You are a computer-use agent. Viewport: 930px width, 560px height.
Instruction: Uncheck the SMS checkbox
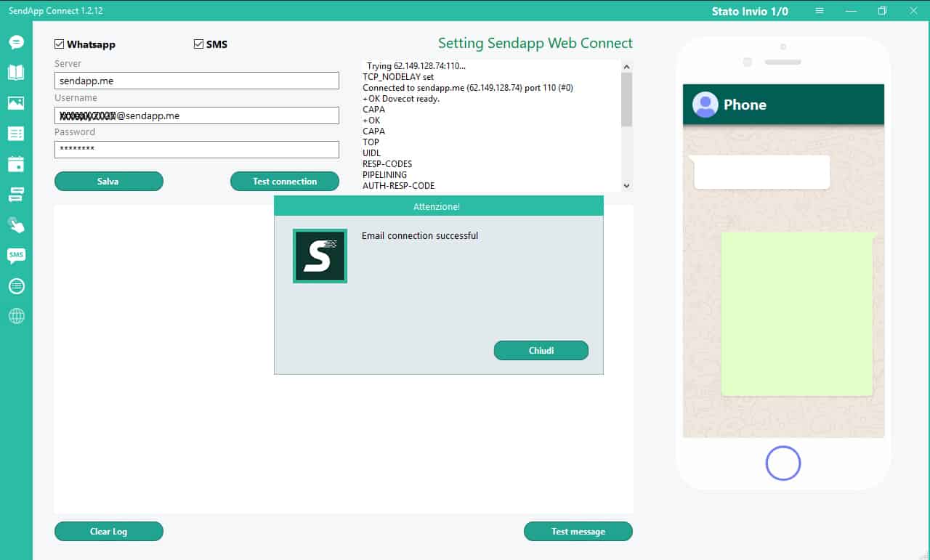198,44
